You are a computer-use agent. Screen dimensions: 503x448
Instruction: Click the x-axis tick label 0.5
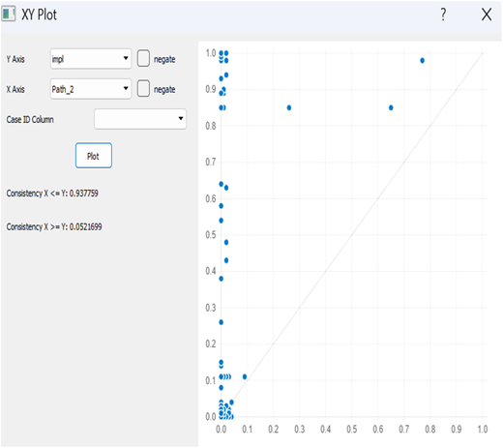point(352,430)
